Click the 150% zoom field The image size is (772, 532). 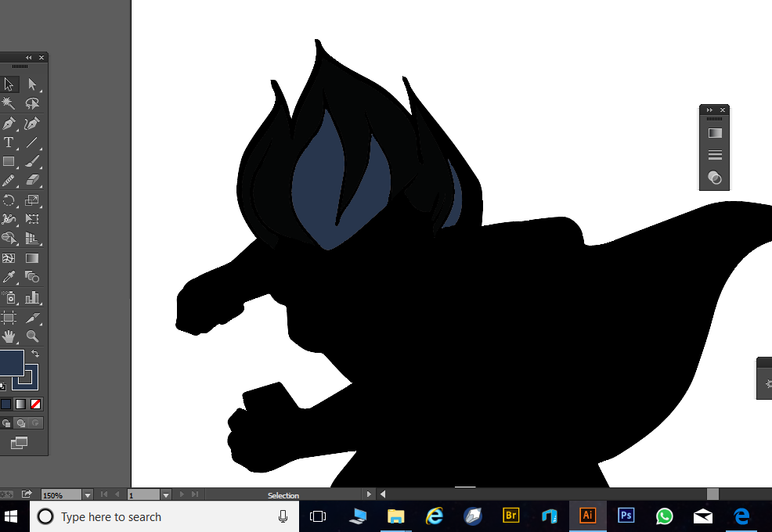pos(61,495)
